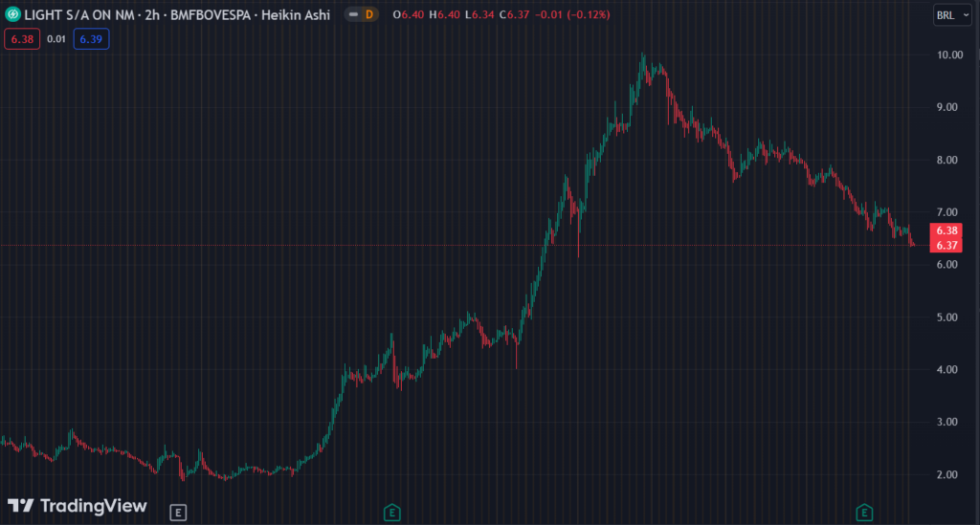Viewport: 980px width, 525px height.
Task: Click the red 6.37 last price label
Action: 947,246
